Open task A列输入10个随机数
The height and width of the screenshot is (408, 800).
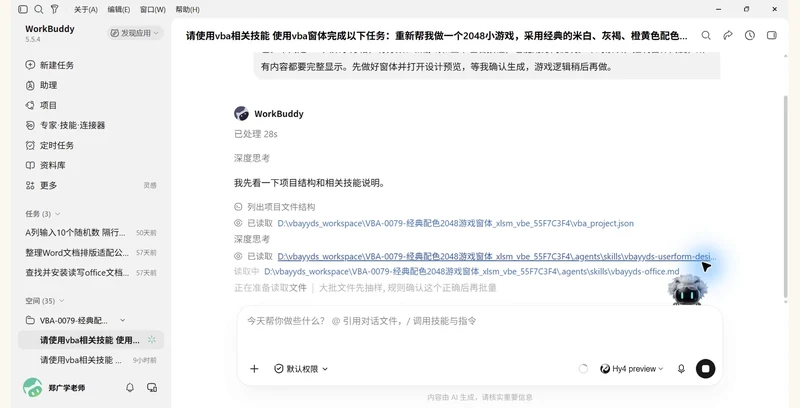point(91,233)
